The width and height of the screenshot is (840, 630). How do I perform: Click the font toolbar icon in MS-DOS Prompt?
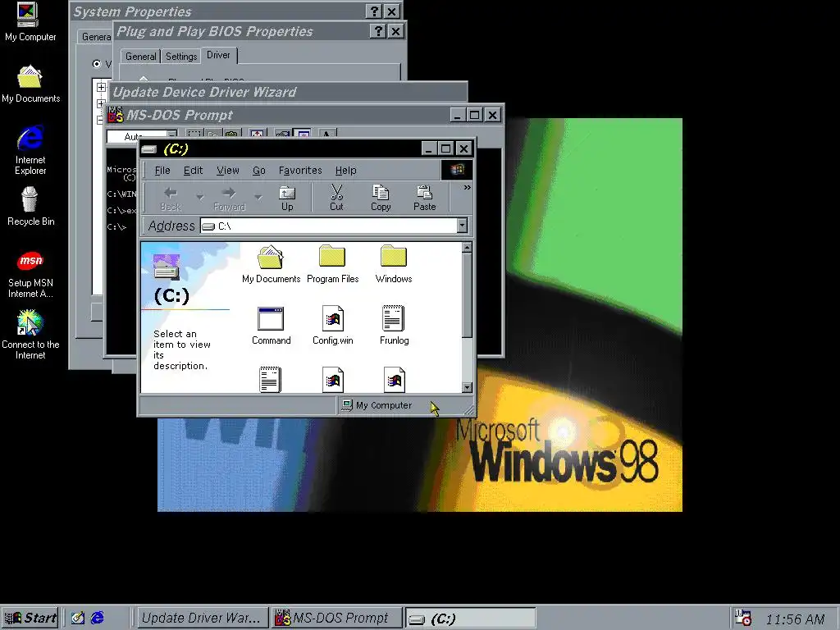[x=326, y=134]
